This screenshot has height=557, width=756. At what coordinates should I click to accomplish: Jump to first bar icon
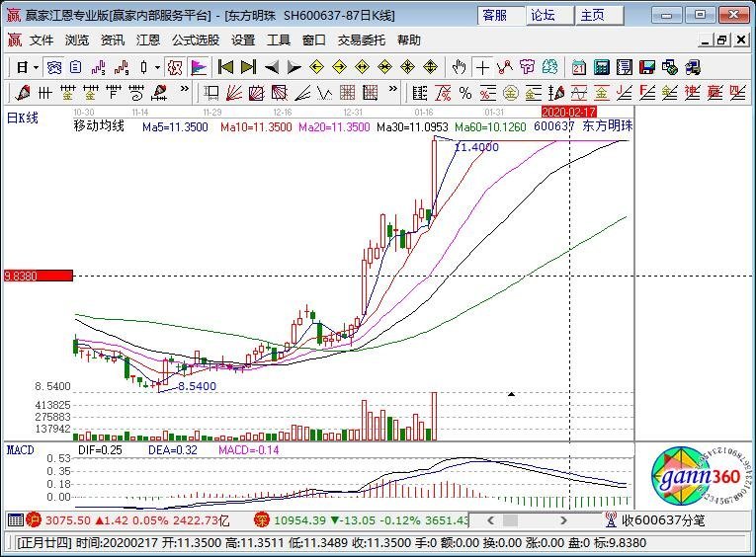pyautogui.click(x=225, y=67)
